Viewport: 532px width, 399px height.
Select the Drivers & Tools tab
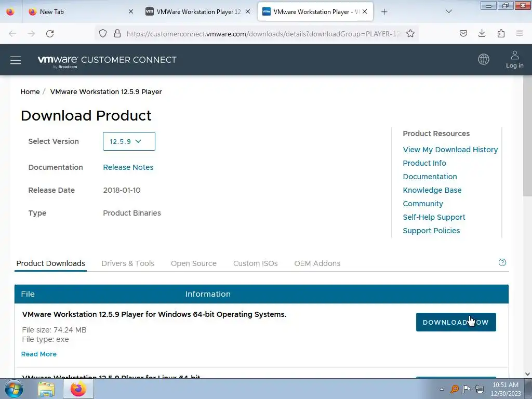click(128, 263)
